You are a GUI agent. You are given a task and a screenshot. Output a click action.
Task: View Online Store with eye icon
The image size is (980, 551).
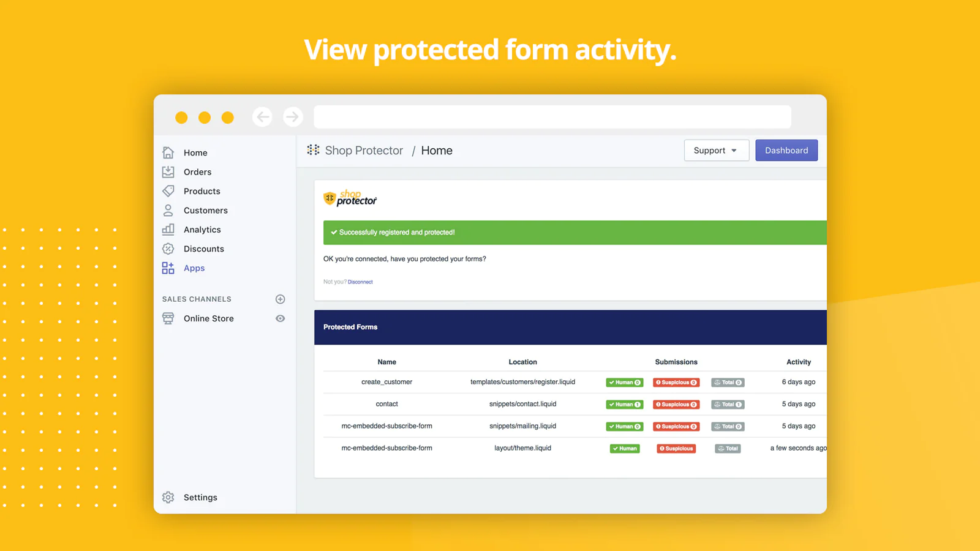tap(281, 318)
